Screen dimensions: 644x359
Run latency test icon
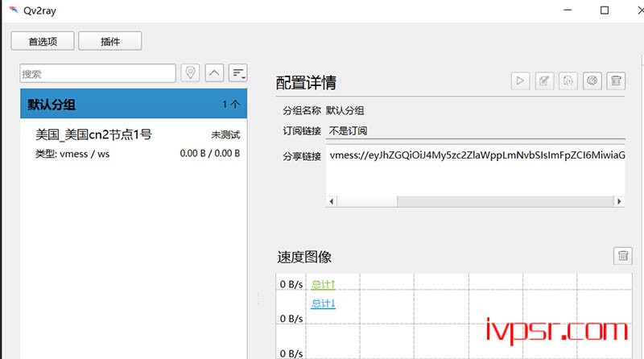pyautogui.click(x=592, y=80)
